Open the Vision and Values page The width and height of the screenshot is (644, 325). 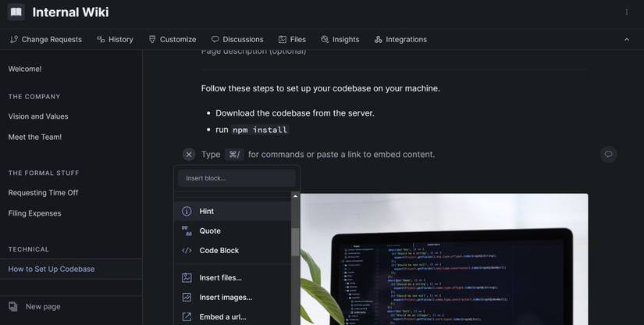coord(38,116)
